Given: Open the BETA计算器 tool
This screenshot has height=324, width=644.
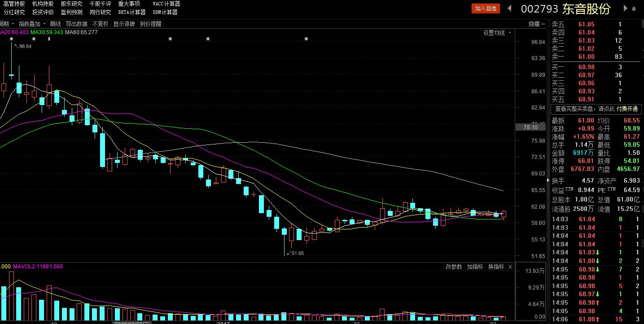Looking at the screenshot, I should point(132,12).
